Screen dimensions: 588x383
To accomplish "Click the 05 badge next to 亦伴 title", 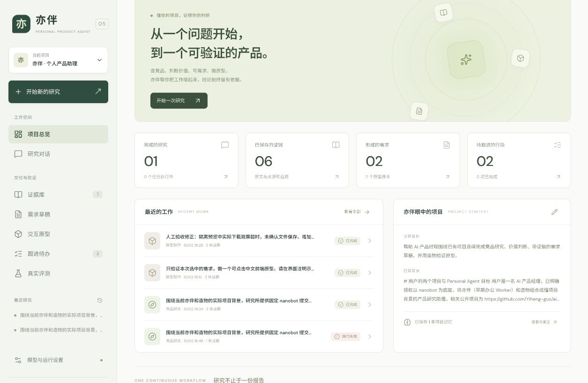I will point(102,24).
